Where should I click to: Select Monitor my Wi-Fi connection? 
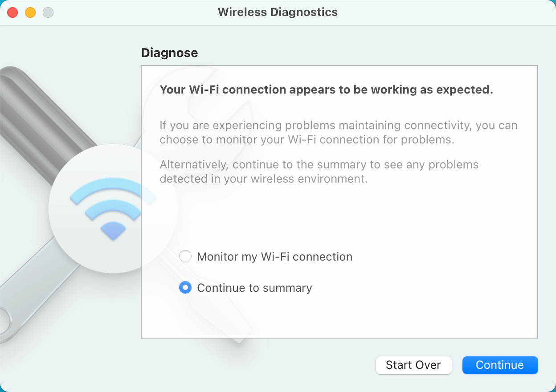click(x=185, y=256)
